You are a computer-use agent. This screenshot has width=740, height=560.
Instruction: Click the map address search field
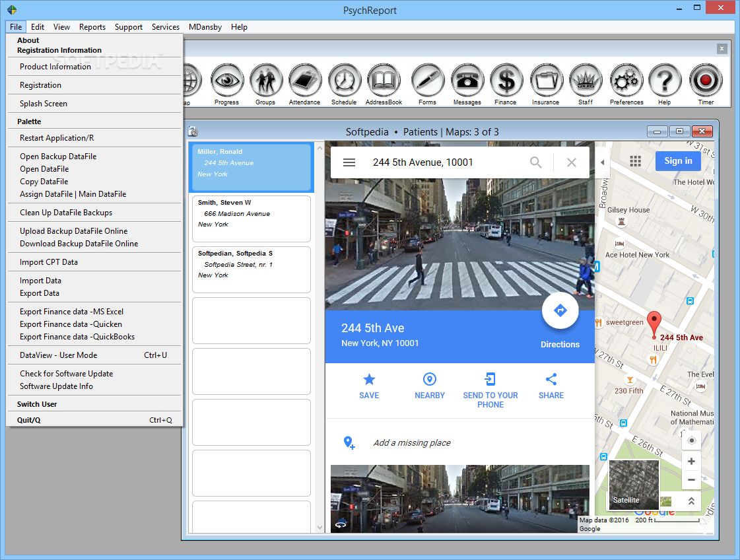coord(442,162)
